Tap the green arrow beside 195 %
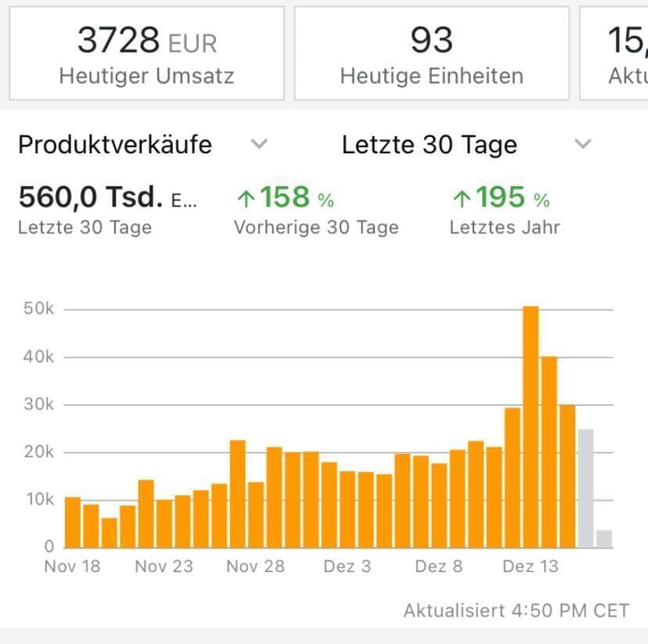This screenshot has height=644, width=648. coord(461,200)
